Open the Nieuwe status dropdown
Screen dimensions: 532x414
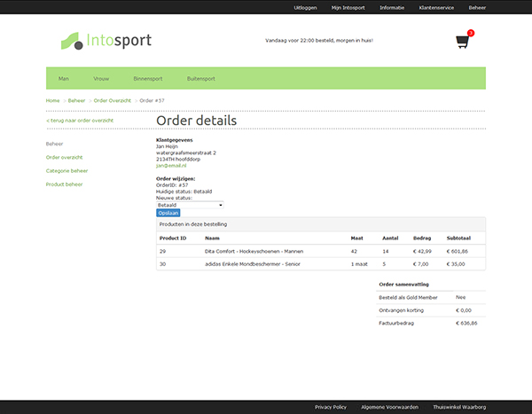click(190, 205)
